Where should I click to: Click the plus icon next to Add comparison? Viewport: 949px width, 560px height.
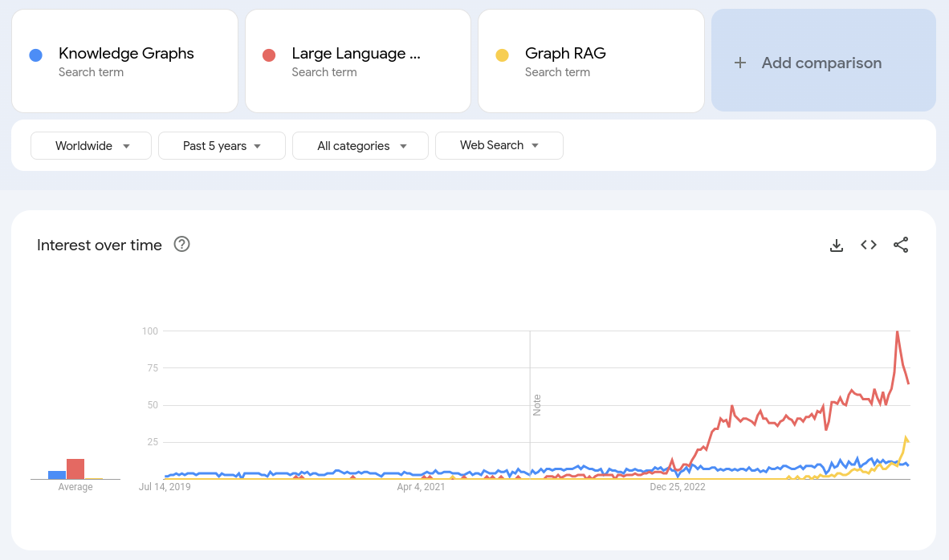(739, 62)
